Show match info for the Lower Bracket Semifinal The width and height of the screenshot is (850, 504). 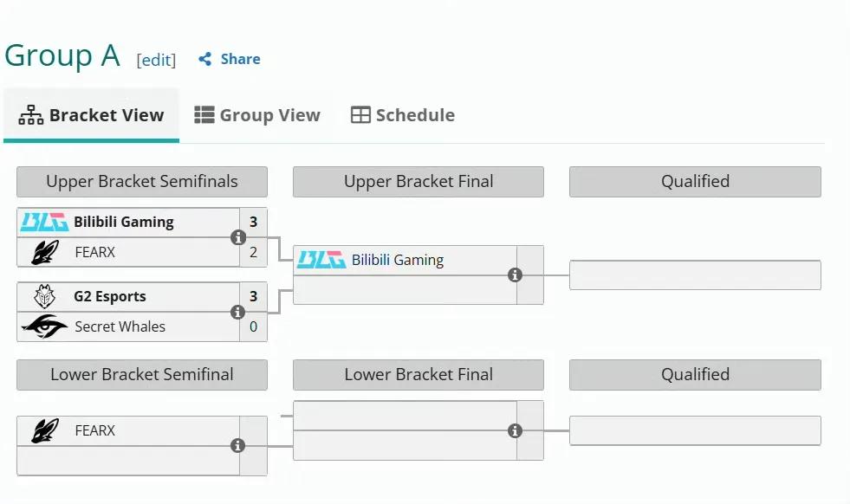[x=238, y=445]
